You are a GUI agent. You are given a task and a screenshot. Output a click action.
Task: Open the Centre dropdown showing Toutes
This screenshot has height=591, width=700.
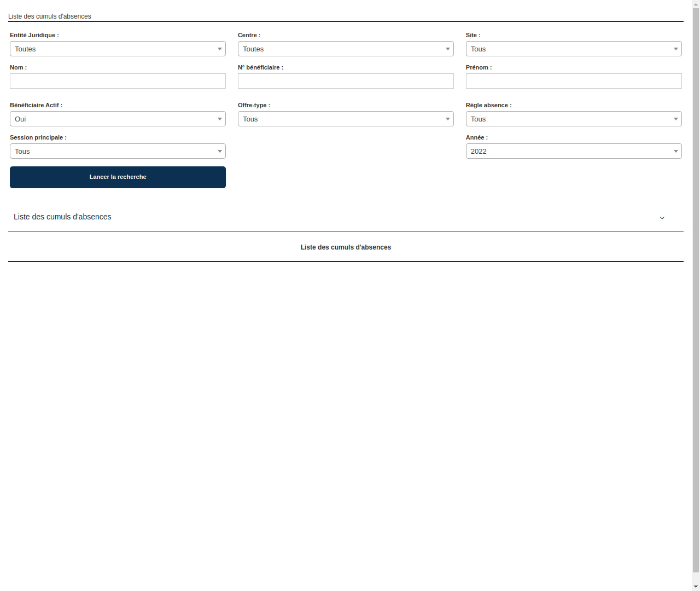click(346, 49)
